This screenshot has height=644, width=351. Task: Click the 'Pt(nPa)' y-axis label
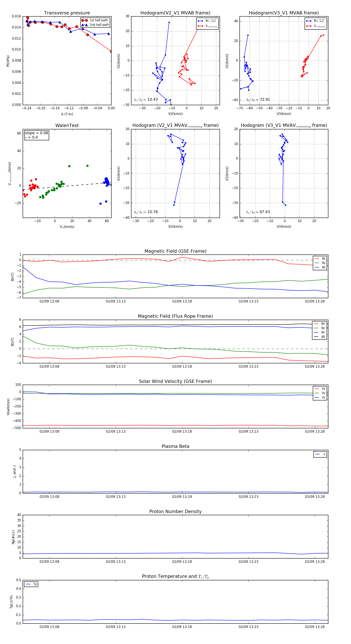[8, 61]
